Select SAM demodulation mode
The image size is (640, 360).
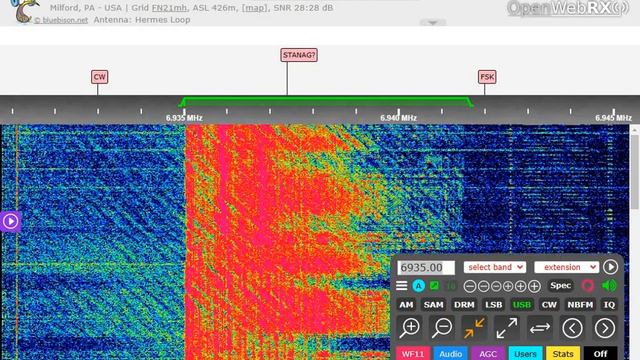433,305
